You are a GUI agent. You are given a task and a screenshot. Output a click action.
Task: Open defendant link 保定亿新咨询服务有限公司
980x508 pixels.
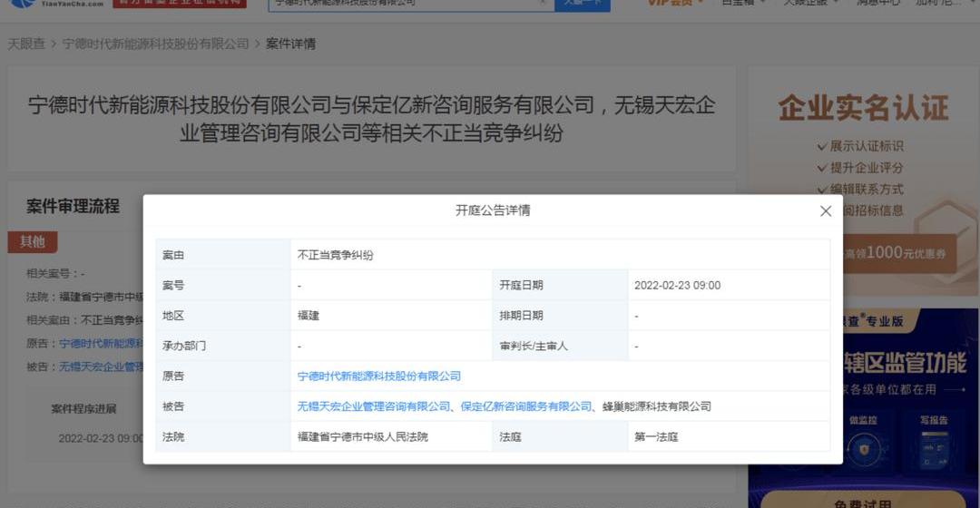[526, 406]
